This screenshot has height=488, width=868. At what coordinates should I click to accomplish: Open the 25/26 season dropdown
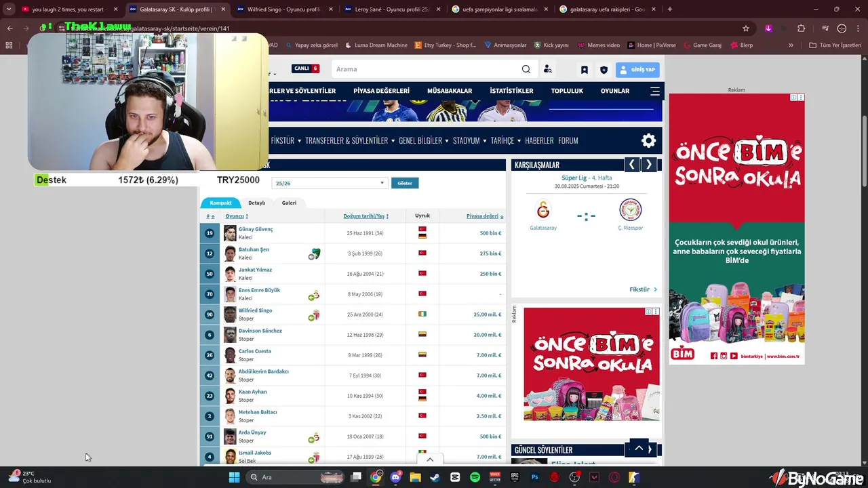329,183
